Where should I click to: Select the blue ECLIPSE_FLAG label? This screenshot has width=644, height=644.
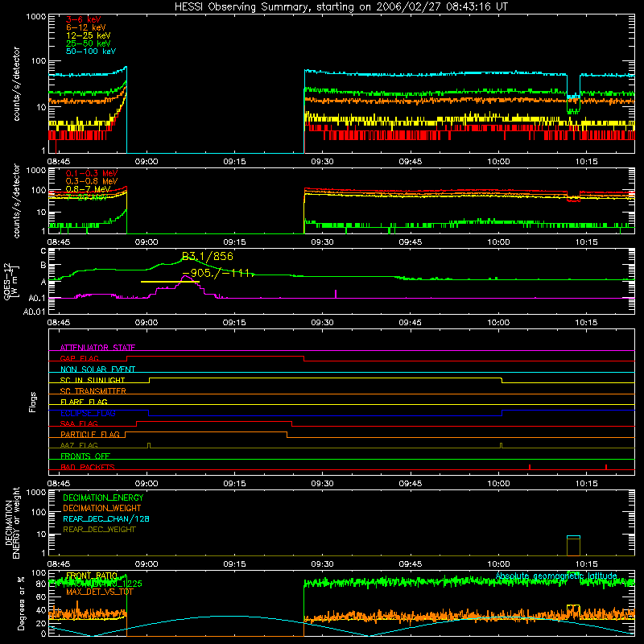pos(88,413)
